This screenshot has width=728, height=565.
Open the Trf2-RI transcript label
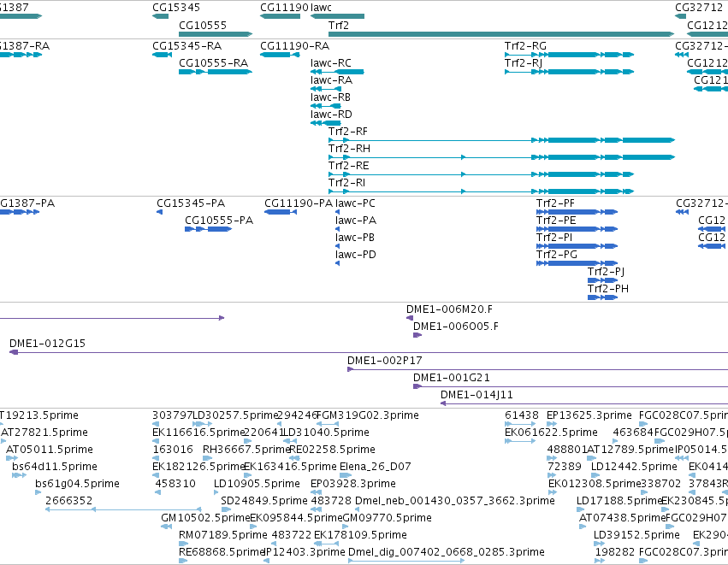[x=346, y=183]
